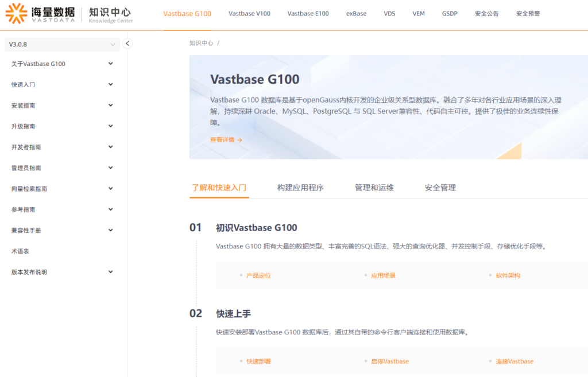
Task: Open the GSDP top navigation item
Action: coord(450,14)
